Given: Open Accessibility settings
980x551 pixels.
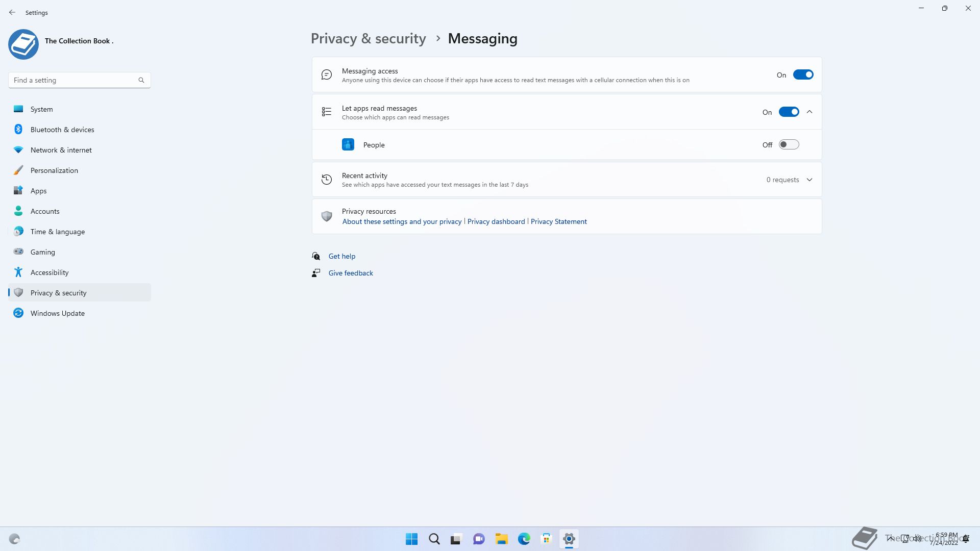Looking at the screenshot, I should [80, 272].
